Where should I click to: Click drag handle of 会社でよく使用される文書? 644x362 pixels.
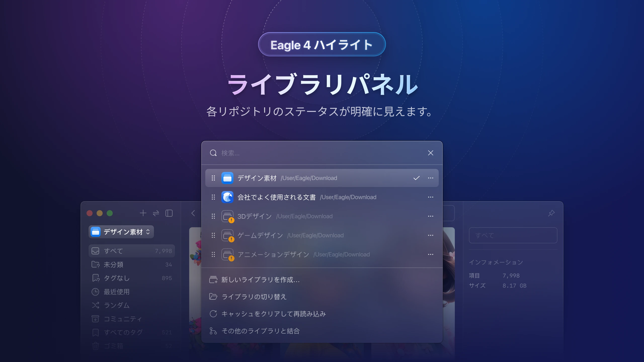point(213,197)
